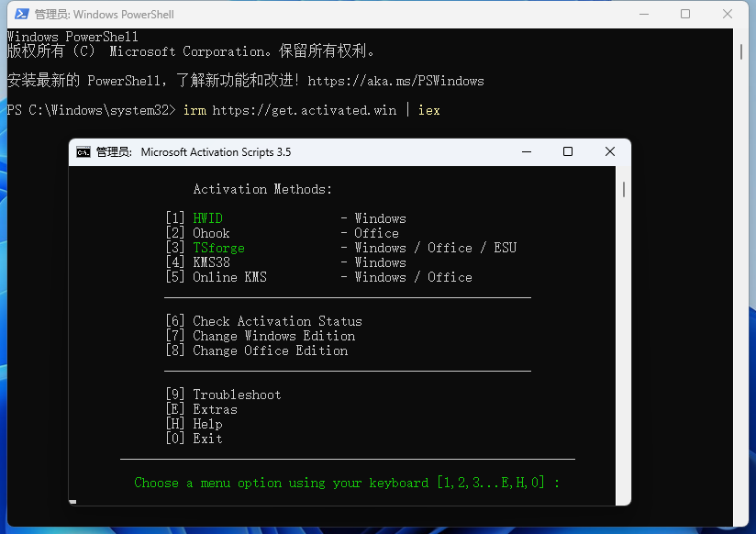Click the Office description beside Ohook
Screen dimensions: 756x534
coord(376,233)
